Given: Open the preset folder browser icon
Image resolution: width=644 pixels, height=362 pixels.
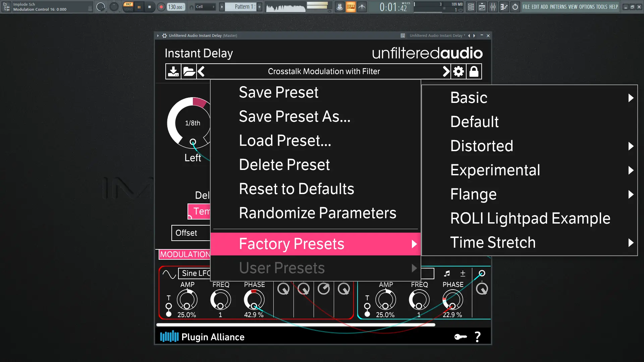Looking at the screenshot, I should pos(189,71).
